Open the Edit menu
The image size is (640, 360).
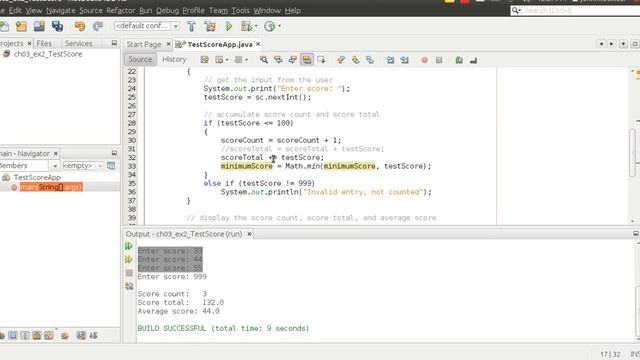(x=15, y=10)
